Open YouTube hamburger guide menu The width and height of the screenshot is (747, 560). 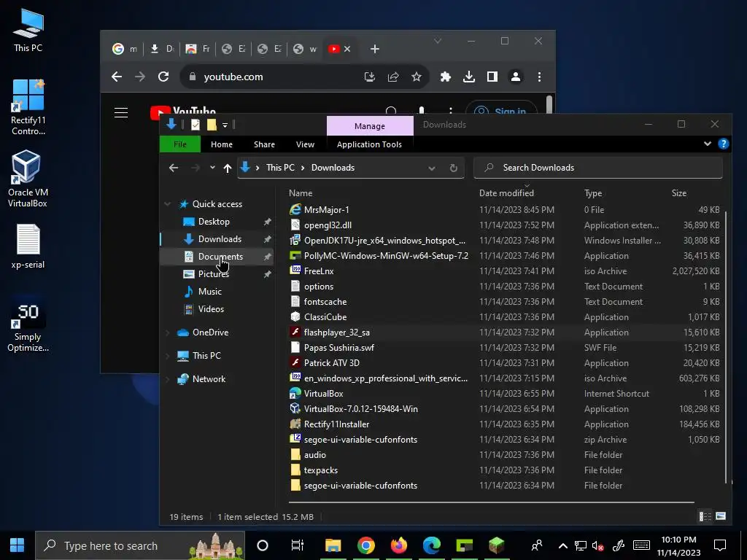click(x=121, y=112)
